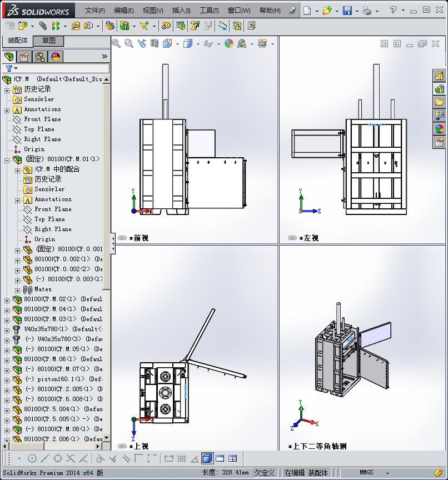Collapse (固定) 80100KP.M.01<1> node
The height and width of the screenshot is (480, 448).
[x=7, y=161]
